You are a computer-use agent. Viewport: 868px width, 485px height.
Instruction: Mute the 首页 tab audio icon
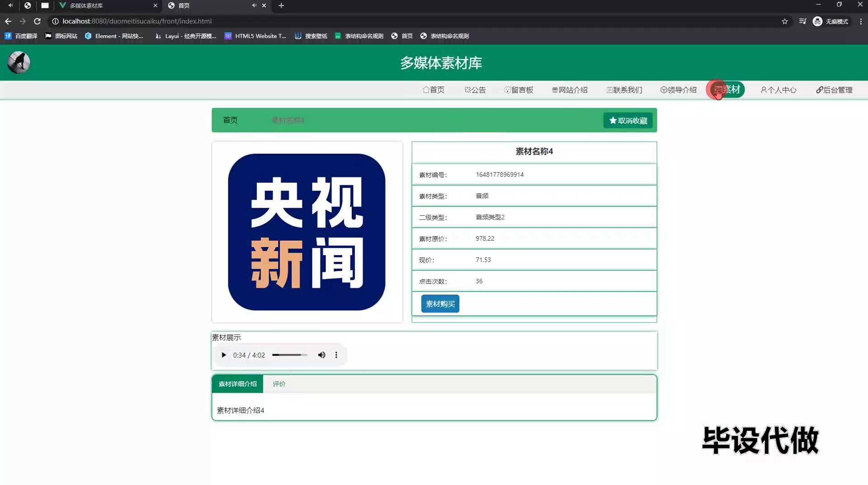tap(254, 5)
